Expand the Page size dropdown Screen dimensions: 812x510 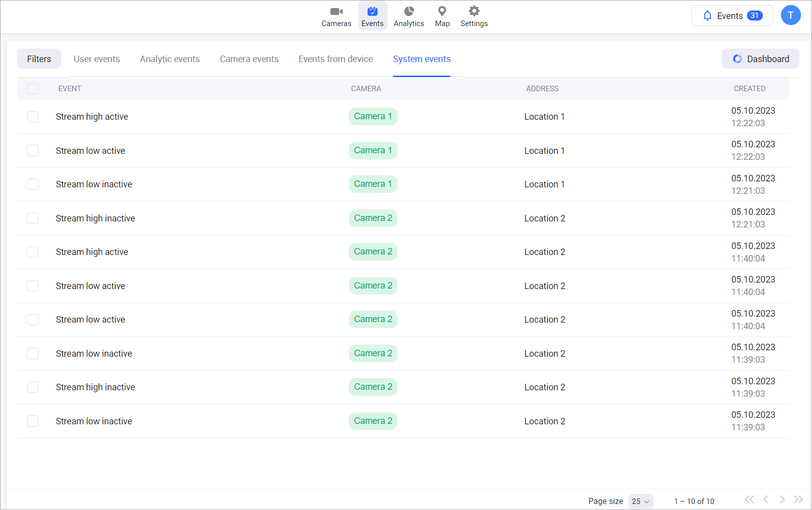[x=641, y=501]
